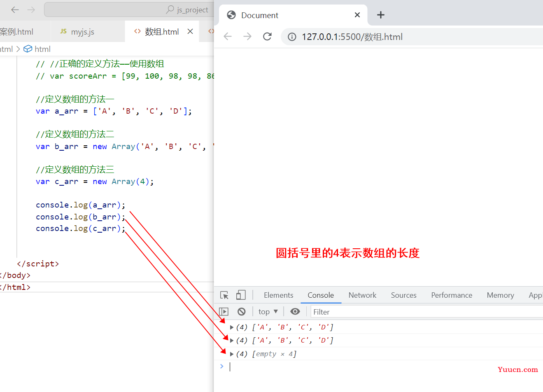Open the Console DevTools panel
Viewport: 543px width, 392px height.
[x=321, y=295]
